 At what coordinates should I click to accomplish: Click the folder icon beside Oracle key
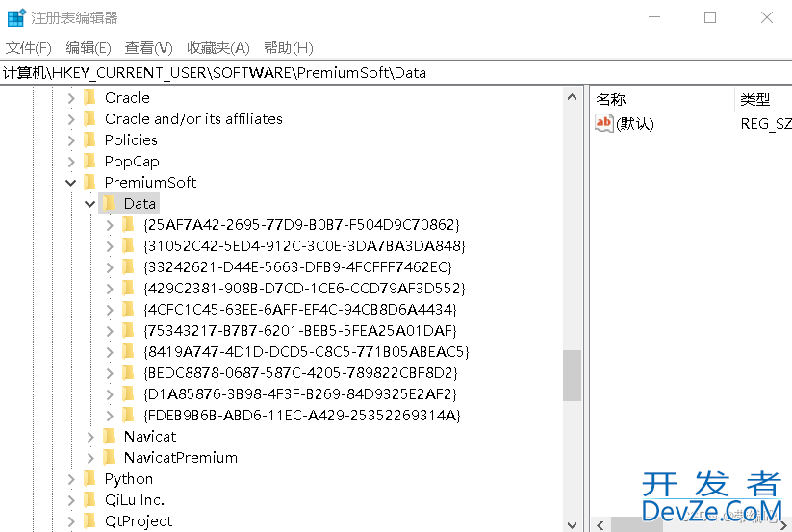tap(89, 97)
